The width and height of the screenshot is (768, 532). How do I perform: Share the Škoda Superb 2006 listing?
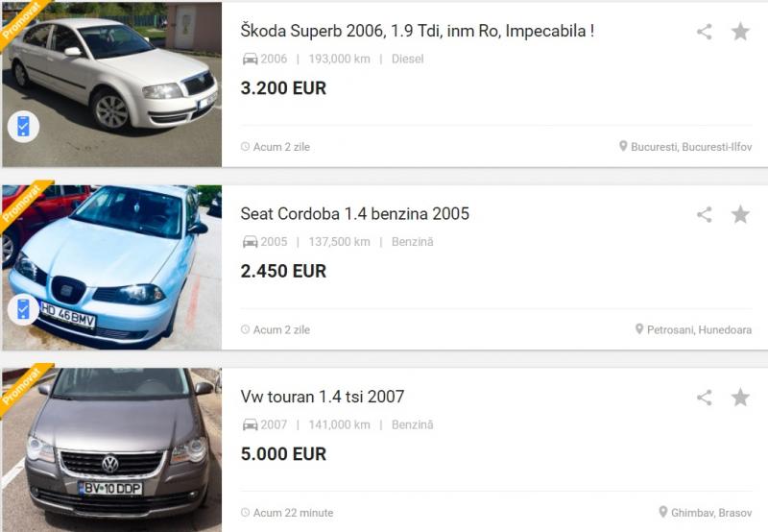(x=705, y=32)
